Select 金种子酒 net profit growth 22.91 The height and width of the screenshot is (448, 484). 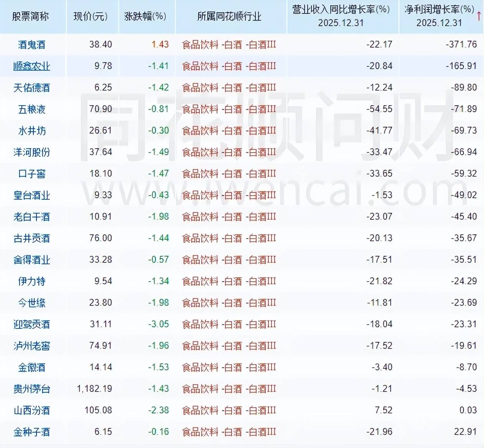pos(465,432)
